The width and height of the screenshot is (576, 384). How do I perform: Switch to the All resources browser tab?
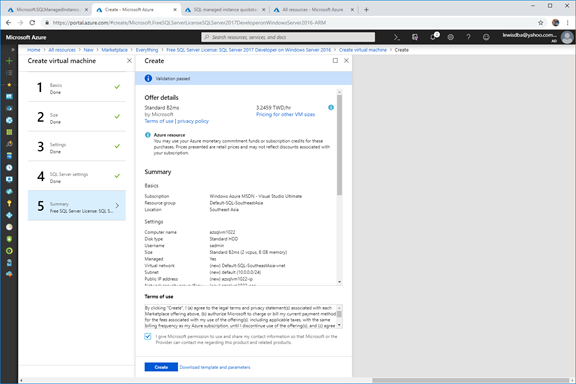point(313,10)
